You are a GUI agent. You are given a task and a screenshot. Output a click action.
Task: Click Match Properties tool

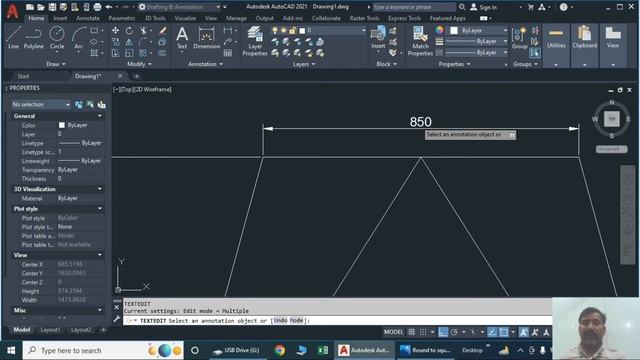pos(420,41)
